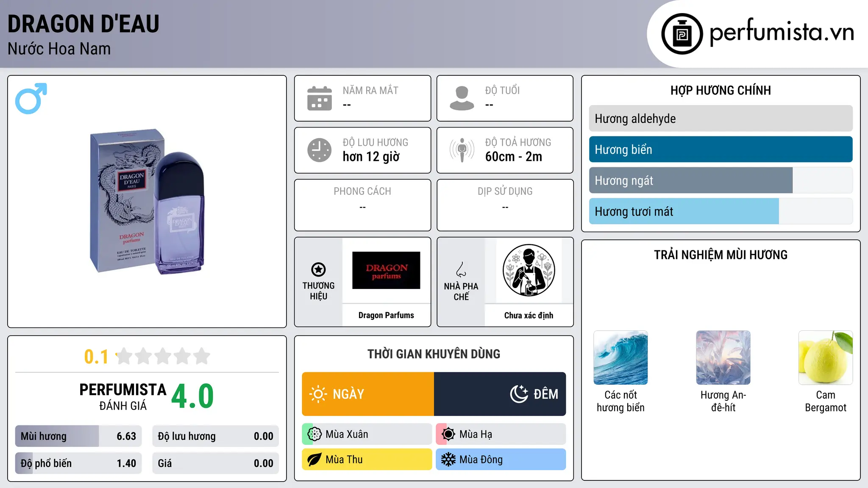Click the Trải nghiệm mùi hương heading
The image size is (868, 488).
[721, 255]
